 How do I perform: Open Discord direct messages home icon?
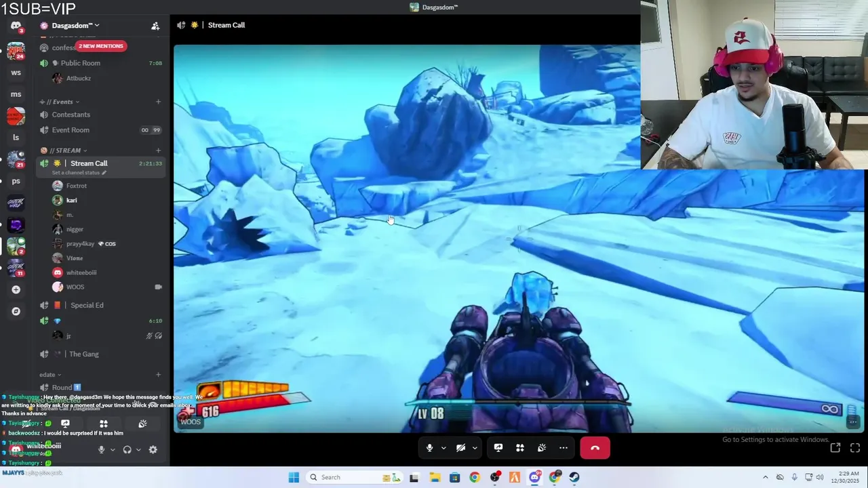point(16,26)
